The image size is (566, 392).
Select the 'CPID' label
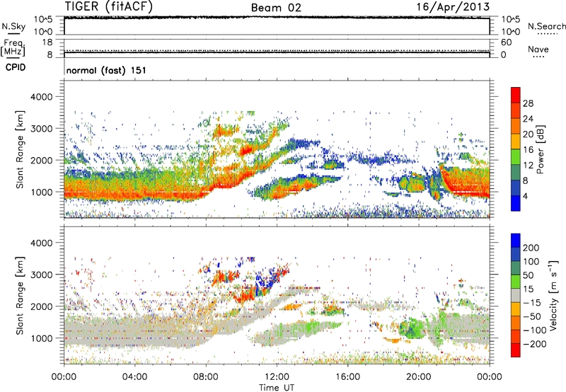tap(16, 67)
